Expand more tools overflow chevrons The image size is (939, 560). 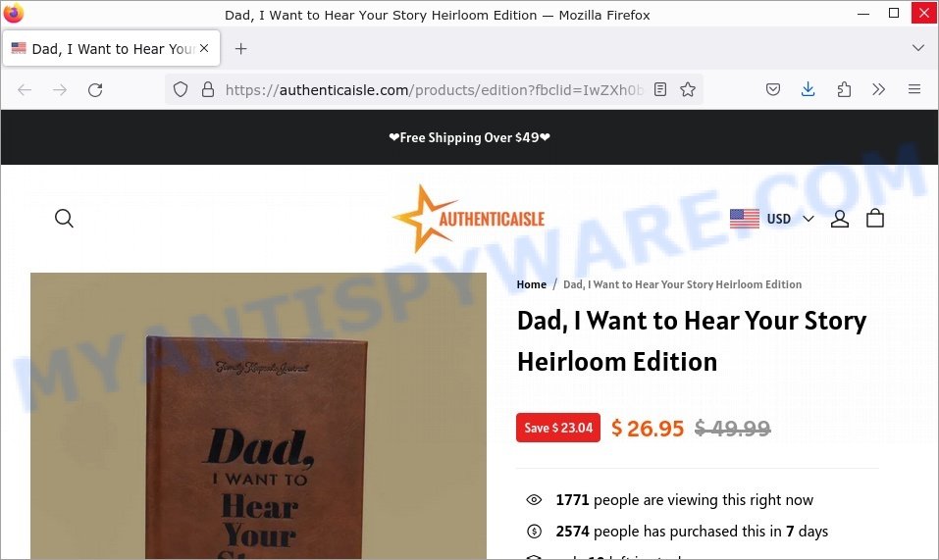[x=878, y=90]
